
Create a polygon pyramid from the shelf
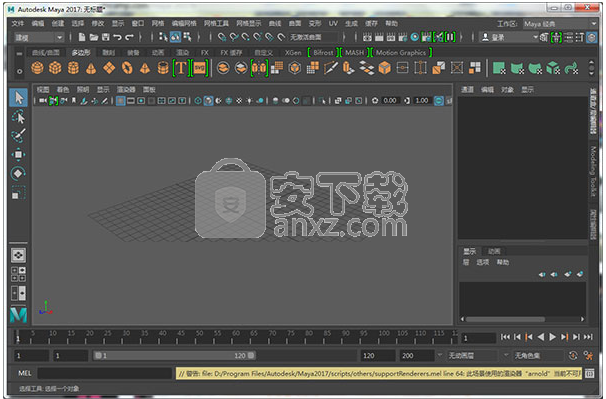tap(145, 68)
